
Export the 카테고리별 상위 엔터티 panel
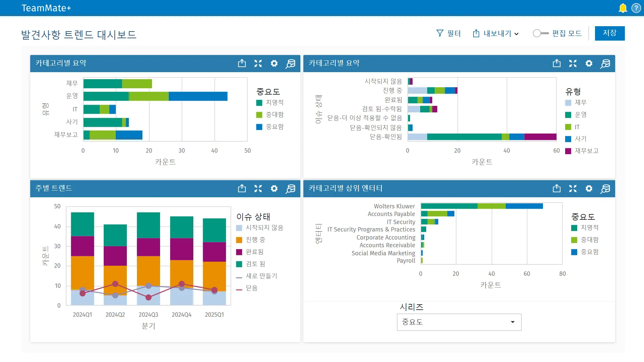(x=556, y=189)
